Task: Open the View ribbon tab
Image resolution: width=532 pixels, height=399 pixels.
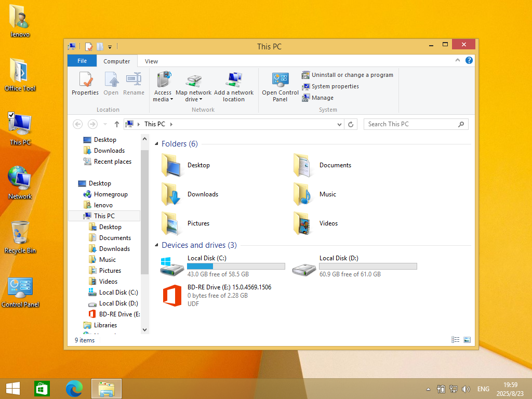Action: (151, 61)
